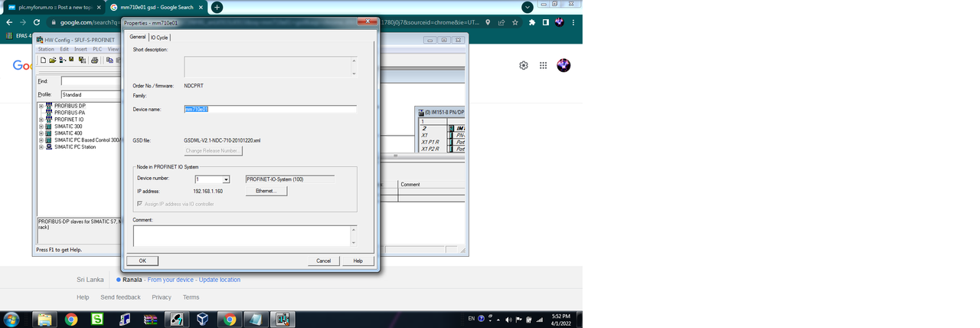Open the Profile Standard combo box
The height and width of the screenshot is (328, 980).
(91, 94)
